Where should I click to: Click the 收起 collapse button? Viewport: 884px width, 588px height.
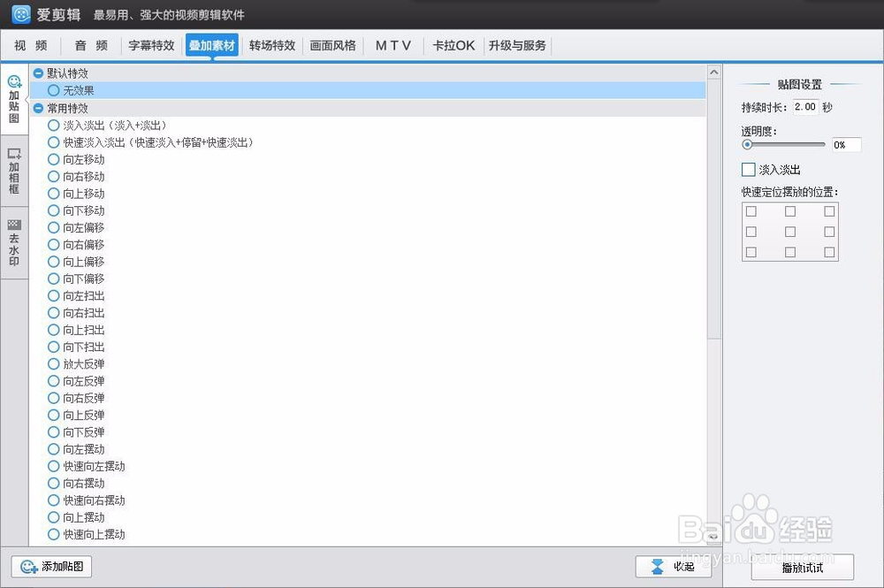[673, 567]
